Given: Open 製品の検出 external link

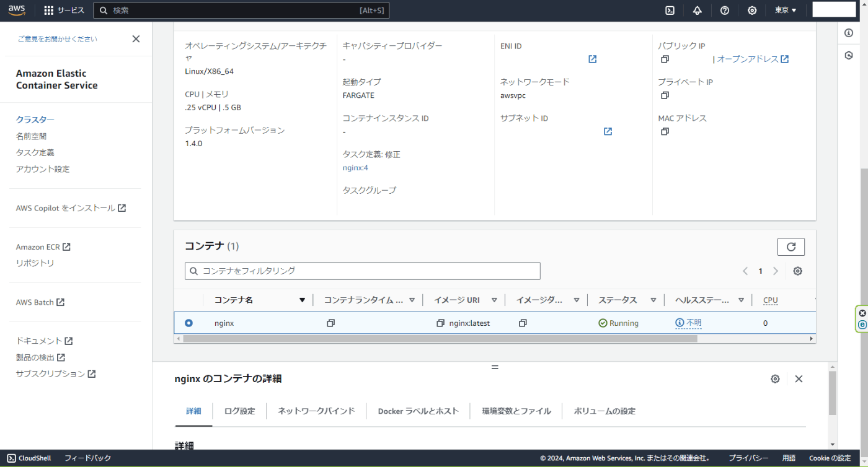Looking at the screenshot, I should 40,357.
